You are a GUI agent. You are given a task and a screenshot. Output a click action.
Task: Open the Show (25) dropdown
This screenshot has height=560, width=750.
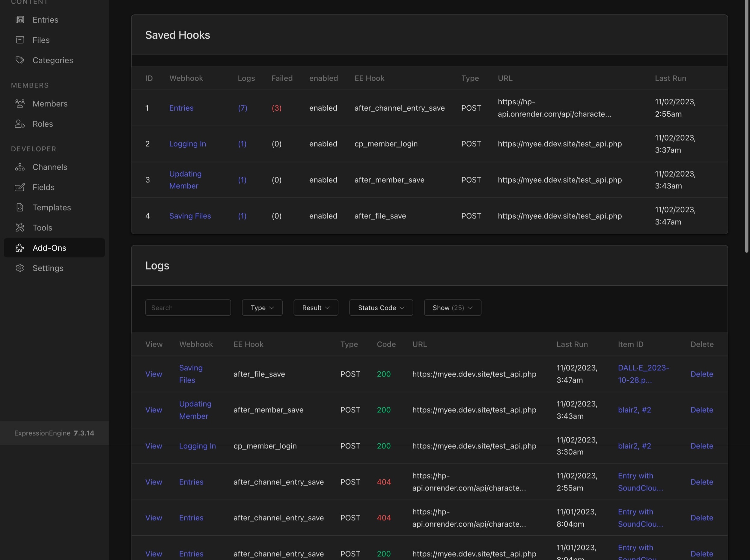[x=453, y=307]
